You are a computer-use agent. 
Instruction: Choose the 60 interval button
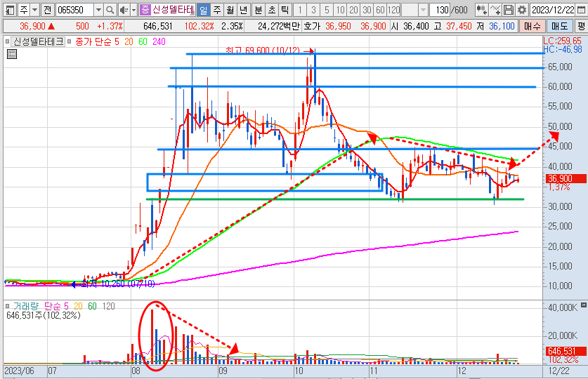381,10
